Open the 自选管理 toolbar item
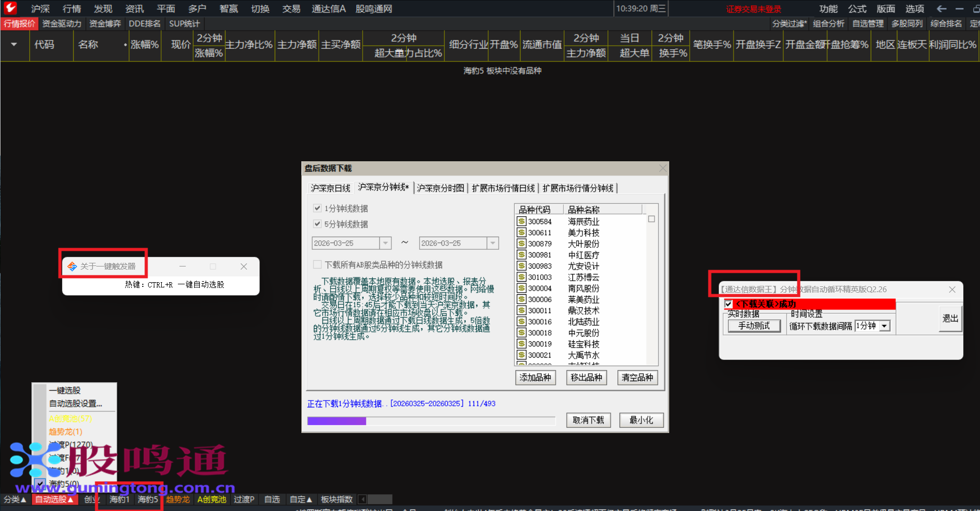 click(x=868, y=24)
